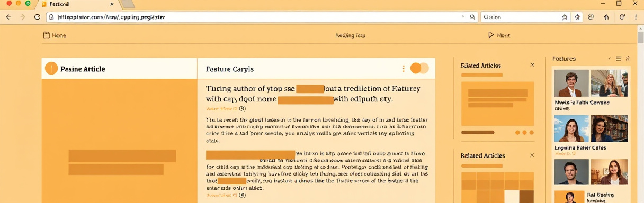This screenshot has height=203, width=644.
Task: Click the star inside the search field
Action: tap(565, 17)
